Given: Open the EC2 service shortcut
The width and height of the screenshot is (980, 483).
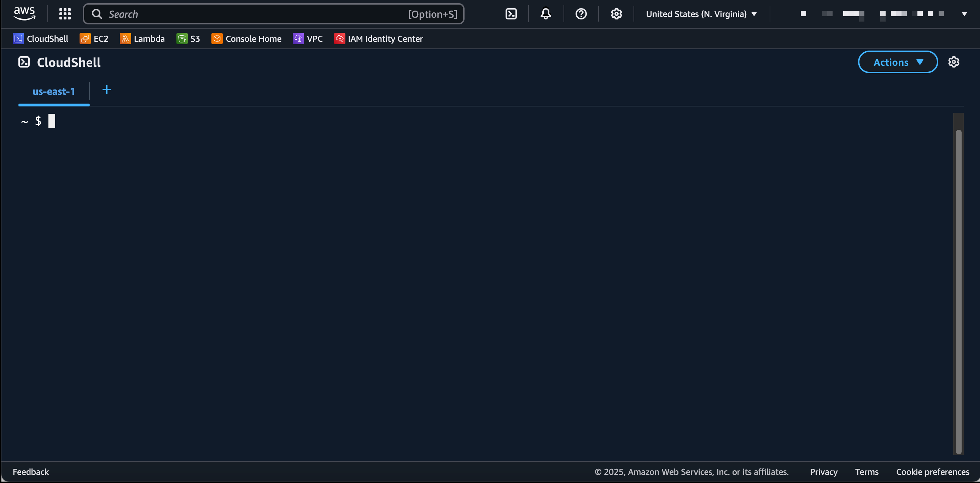Looking at the screenshot, I should tap(94, 39).
